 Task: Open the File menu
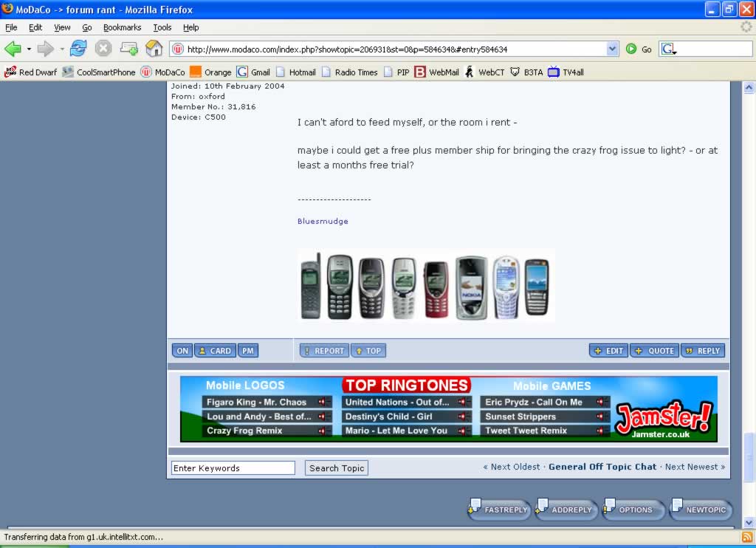pos(11,27)
